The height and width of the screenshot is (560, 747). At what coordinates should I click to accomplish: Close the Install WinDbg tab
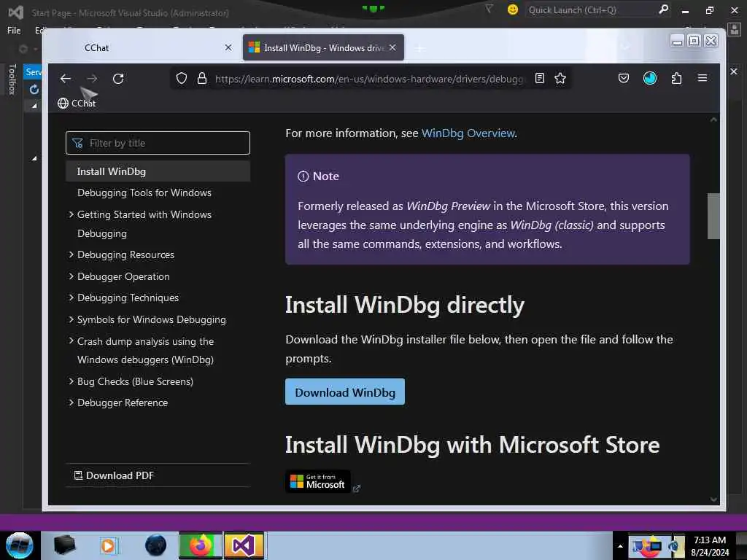tap(392, 47)
